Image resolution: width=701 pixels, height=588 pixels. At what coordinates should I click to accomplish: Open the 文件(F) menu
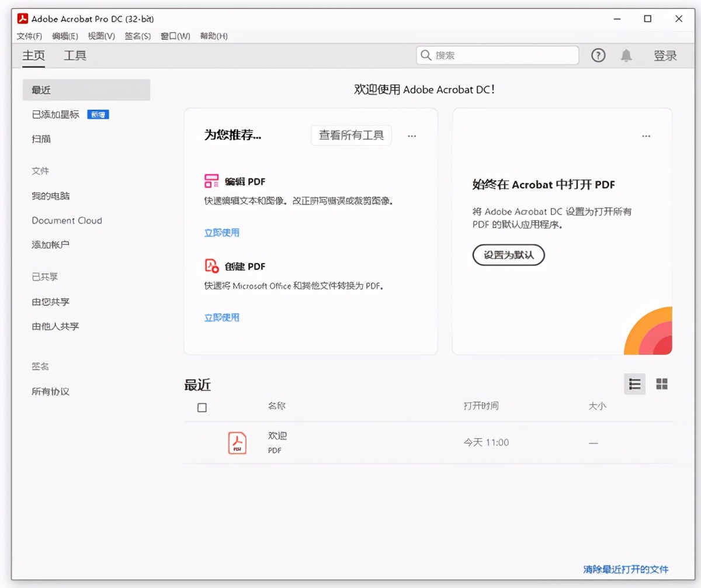[x=29, y=36]
